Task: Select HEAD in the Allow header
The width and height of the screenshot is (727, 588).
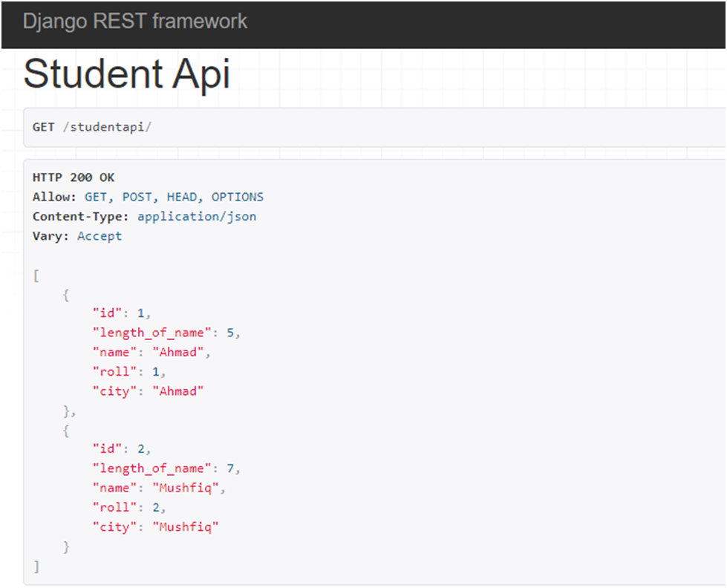Action: pos(182,197)
